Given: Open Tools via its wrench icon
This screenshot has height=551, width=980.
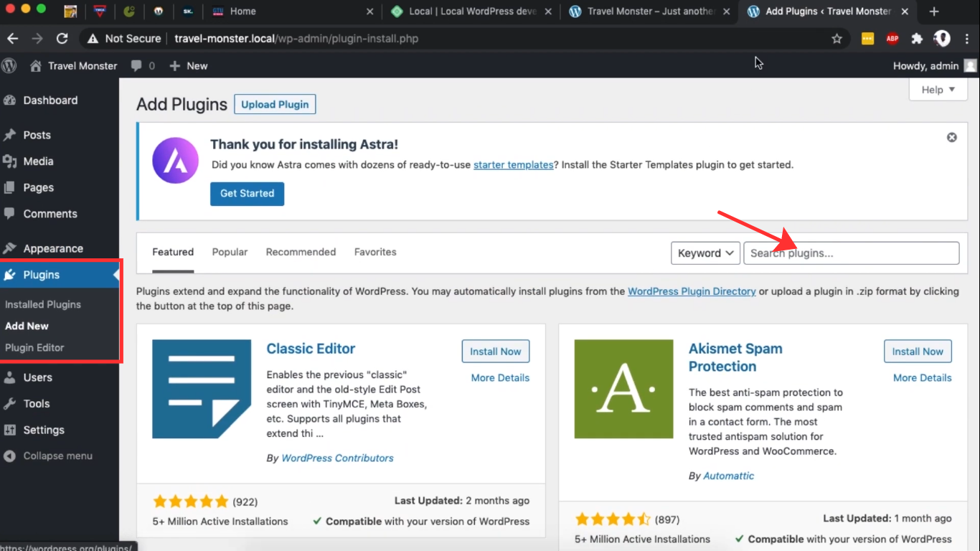Looking at the screenshot, I should pyautogui.click(x=10, y=404).
